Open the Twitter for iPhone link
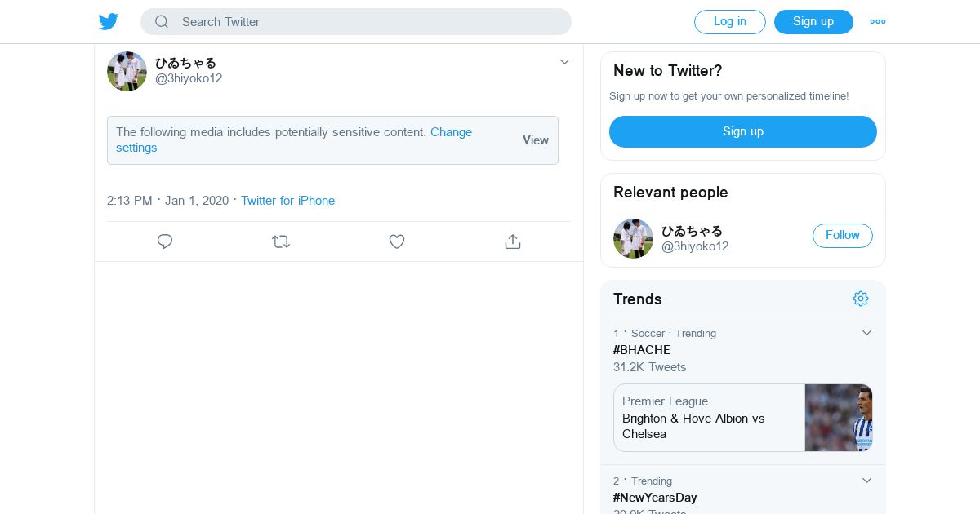 coord(287,201)
